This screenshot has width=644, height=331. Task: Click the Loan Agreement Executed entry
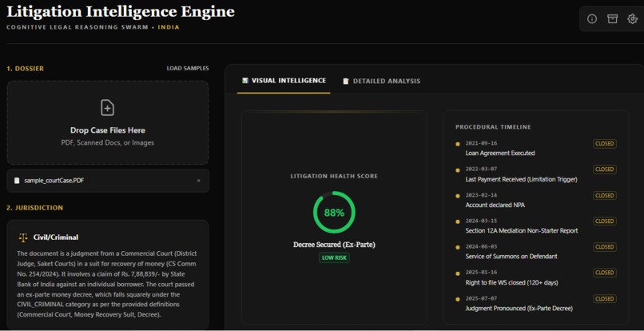pyautogui.click(x=500, y=153)
